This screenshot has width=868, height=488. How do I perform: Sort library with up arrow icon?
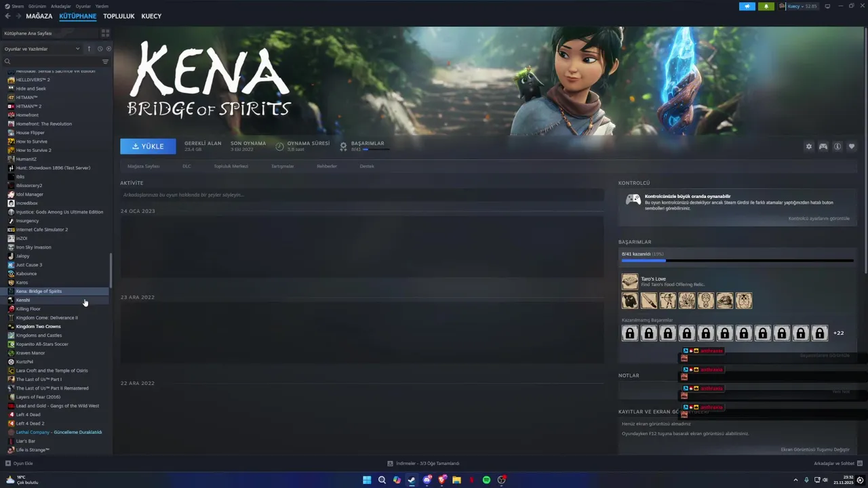(x=89, y=49)
